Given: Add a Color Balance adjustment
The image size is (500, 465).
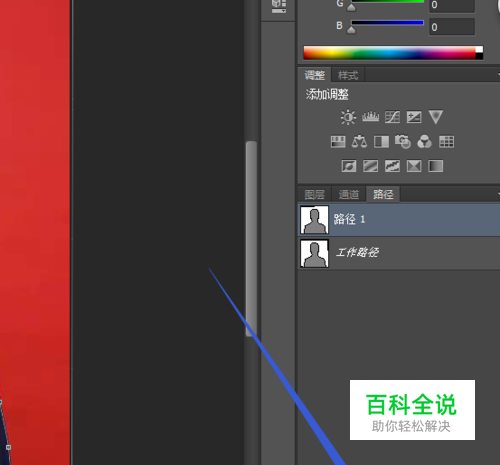Looking at the screenshot, I should 359,142.
